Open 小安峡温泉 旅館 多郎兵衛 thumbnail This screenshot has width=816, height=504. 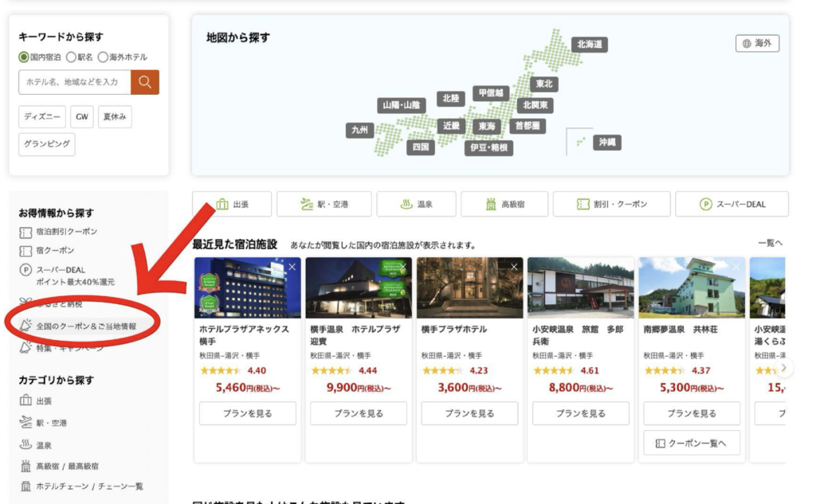581,287
